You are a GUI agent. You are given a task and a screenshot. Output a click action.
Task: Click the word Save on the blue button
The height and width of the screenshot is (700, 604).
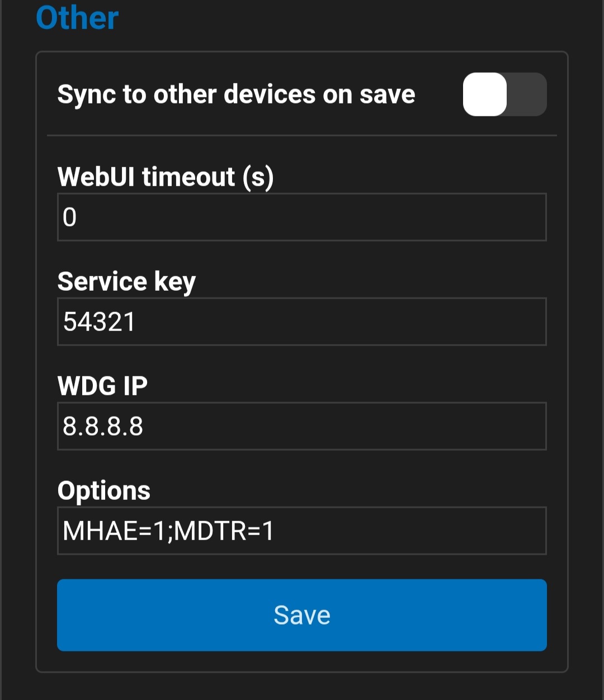302,615
